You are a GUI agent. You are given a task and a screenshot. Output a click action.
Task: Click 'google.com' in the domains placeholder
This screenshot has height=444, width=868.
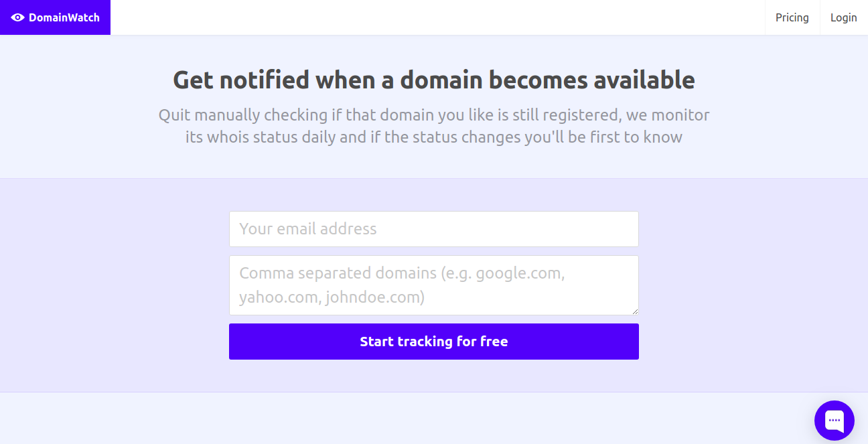coord(520,273)
